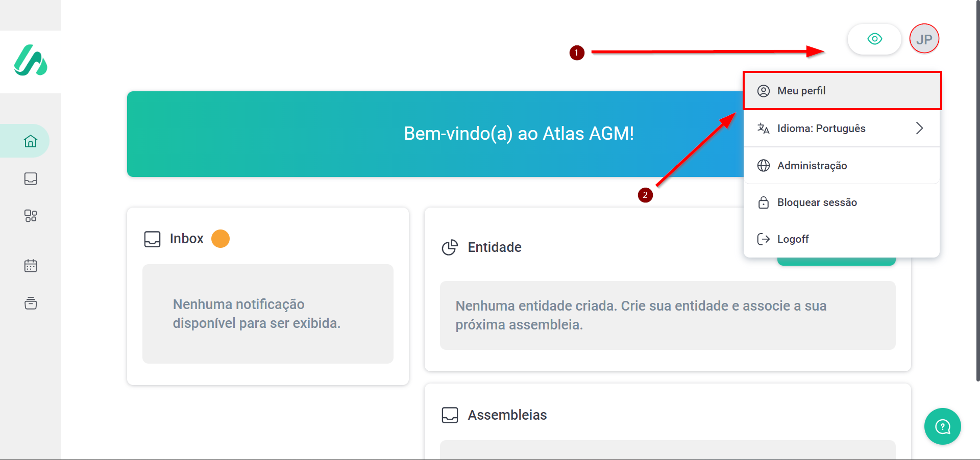Viewport: 980px width, 460px height.
Task: Open Idioma: Português language option
Action: (821, 129)
